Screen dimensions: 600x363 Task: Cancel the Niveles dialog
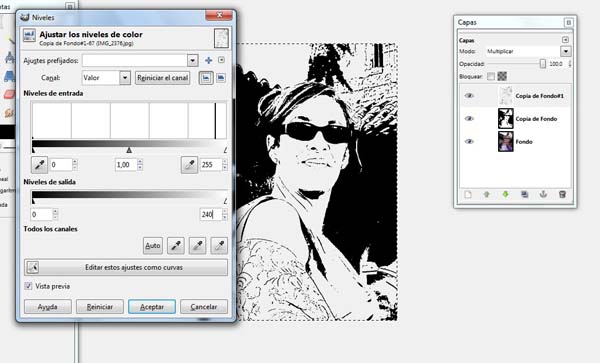click(204, 307)
